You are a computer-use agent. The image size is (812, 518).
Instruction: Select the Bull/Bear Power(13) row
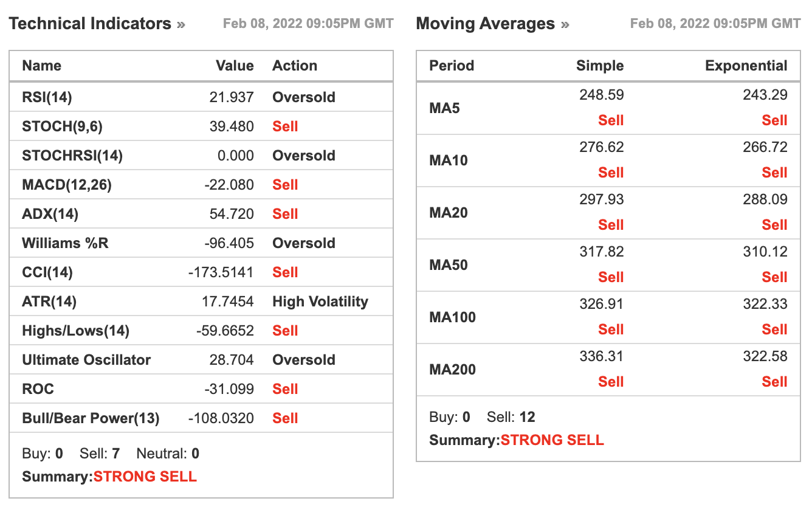tap(201, 418)
